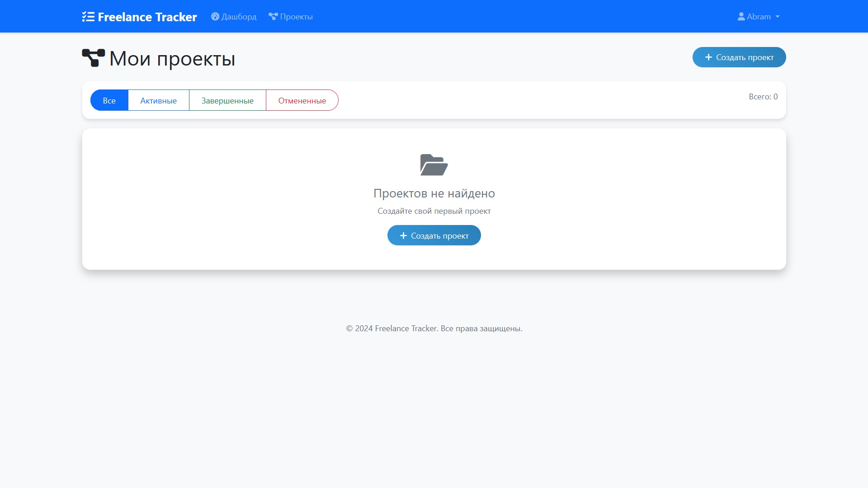The image size is (868, 488).
Task: Click the user avatar icon beside Abram
Action: 741,17
